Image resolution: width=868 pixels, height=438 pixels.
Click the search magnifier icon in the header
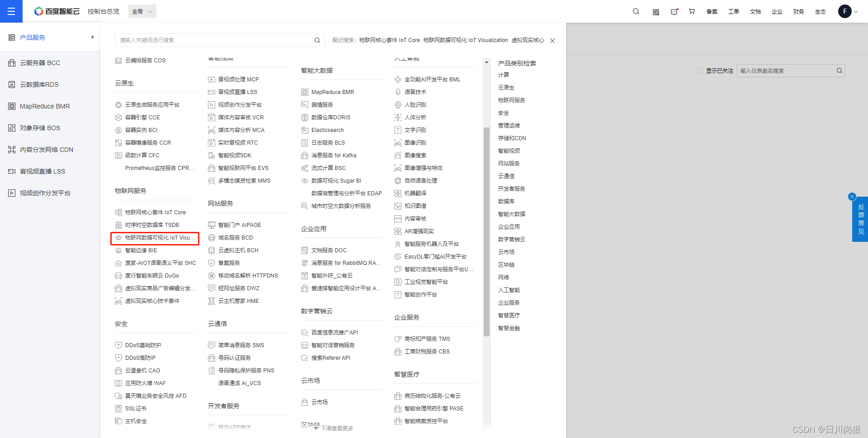tap(636, 11)
